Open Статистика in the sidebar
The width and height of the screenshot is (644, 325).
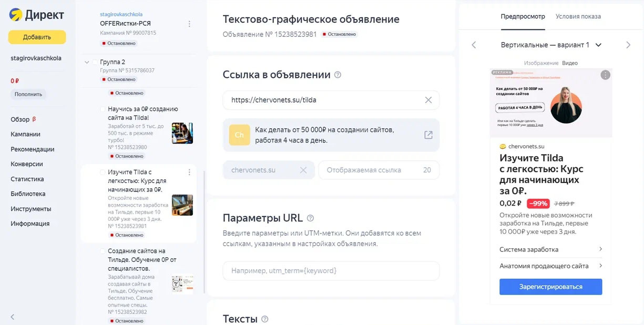(27, 179)
